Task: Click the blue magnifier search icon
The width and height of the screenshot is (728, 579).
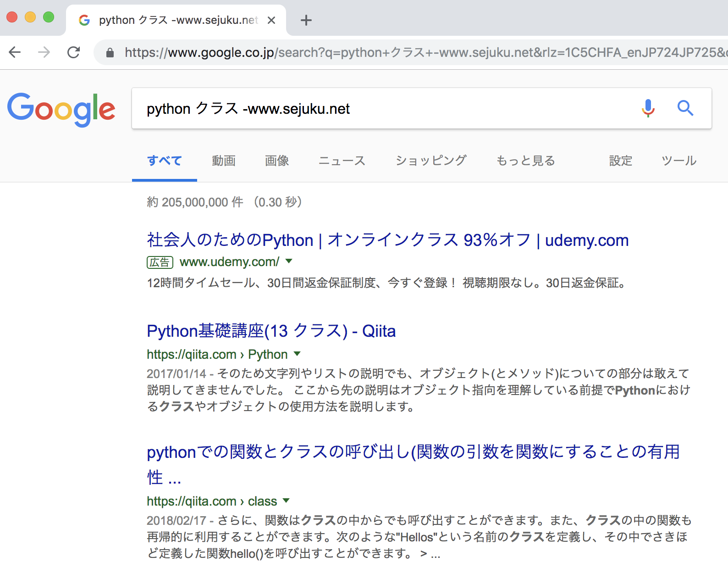Action: point(685,108)
